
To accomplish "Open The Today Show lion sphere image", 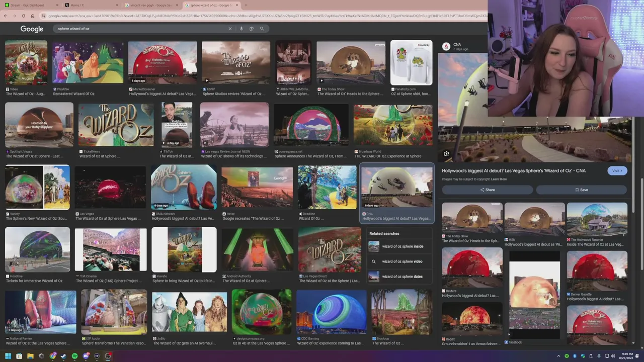I will (x=351, y=63).
